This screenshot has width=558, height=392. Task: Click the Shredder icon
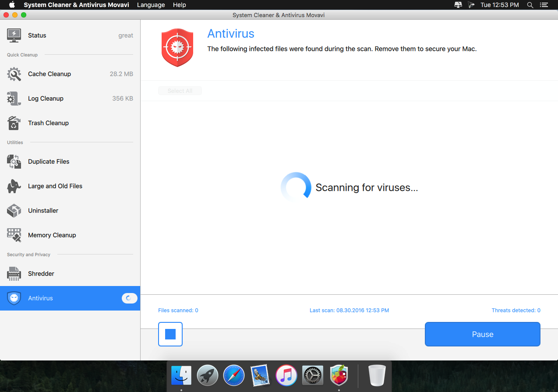tap(14, 274)
